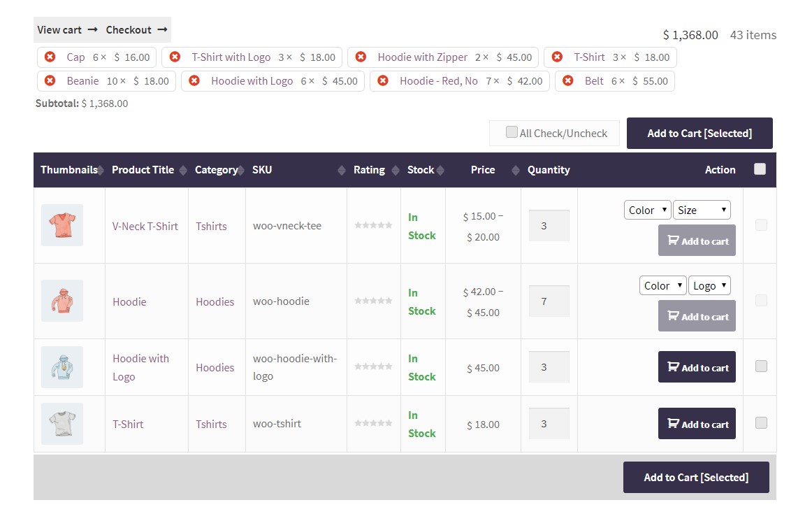
Task: Delete Hoodie with Zipper cart item
Action: pyautogui.click(x=361, y=57)
